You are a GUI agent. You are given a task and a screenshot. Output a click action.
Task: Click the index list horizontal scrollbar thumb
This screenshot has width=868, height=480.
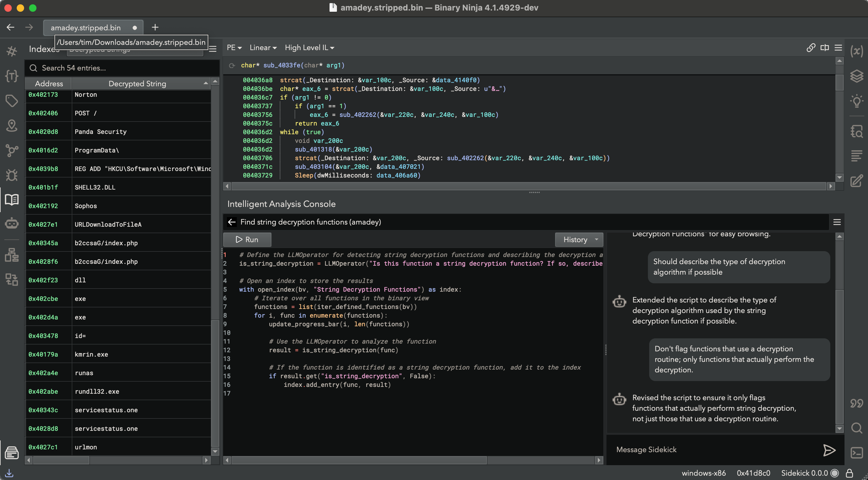pyautogui.click(x=61, y=460)
